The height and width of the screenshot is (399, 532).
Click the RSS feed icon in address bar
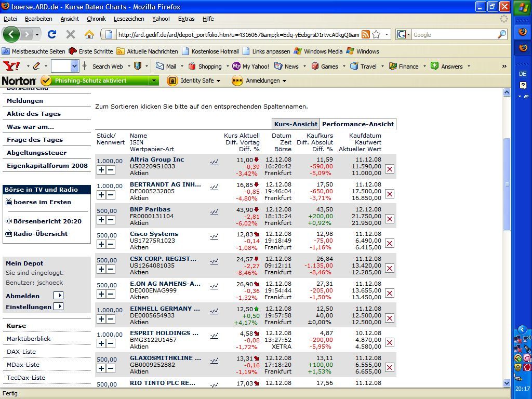pos(365,34)
